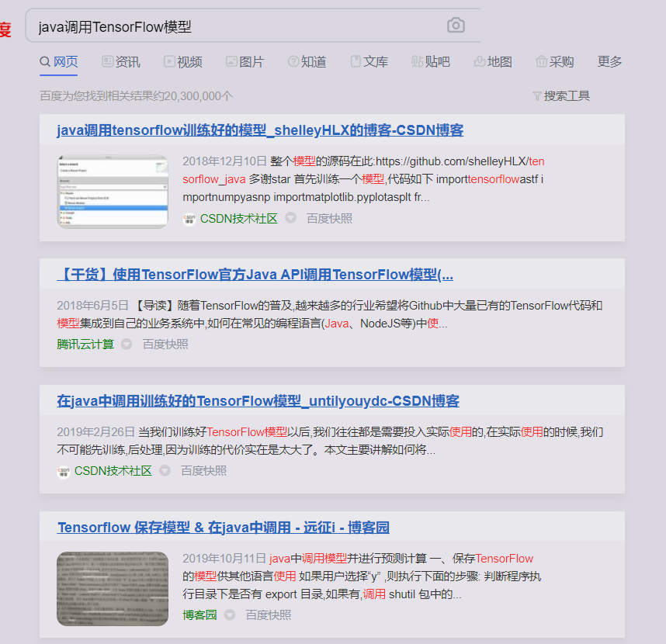
Task: Open result 【干货】使用TensorFlow官方Java API
Action: [x=255, y=275]
